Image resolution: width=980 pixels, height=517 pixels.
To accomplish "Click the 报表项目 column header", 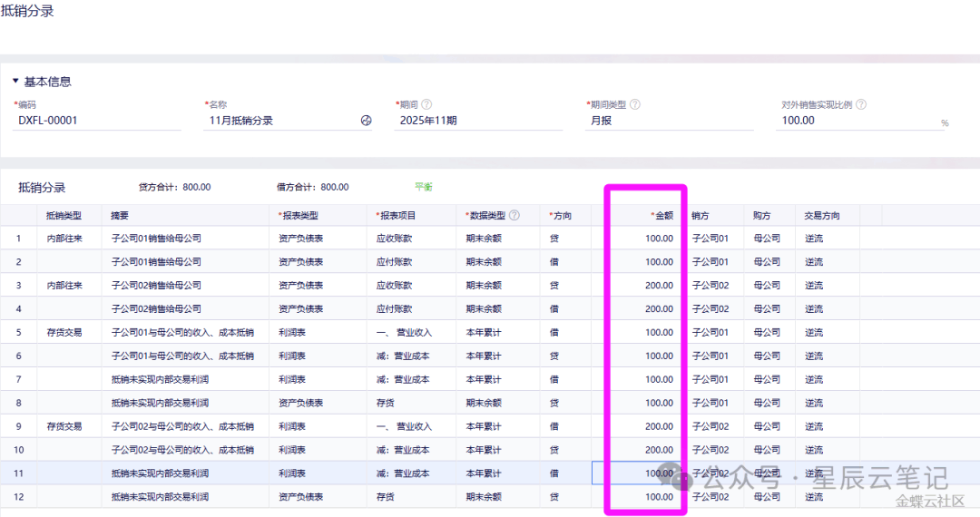I will (395, 216).
